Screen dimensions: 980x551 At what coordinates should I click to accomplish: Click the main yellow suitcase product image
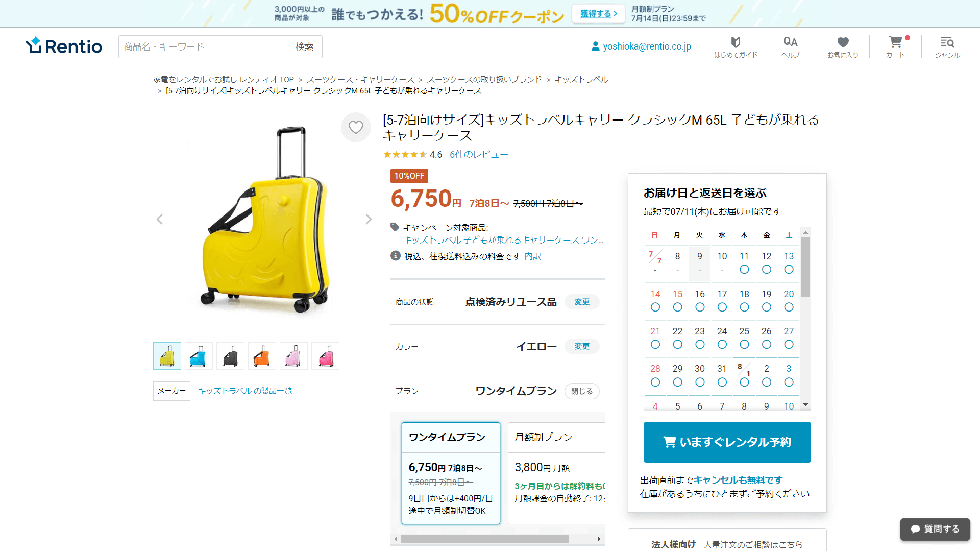(x=264, y=220)
